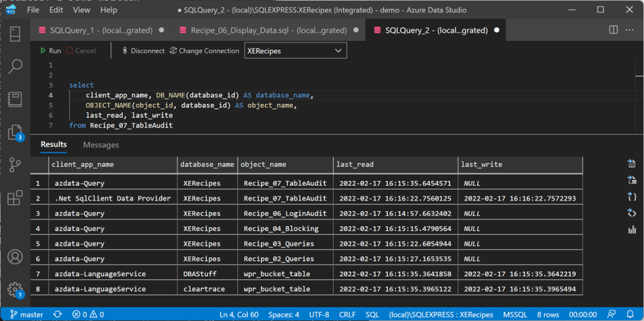This screenshot has height=321, width=644.
Task: Open the Connections panel in activity bar
Action: tap(15, 33)
